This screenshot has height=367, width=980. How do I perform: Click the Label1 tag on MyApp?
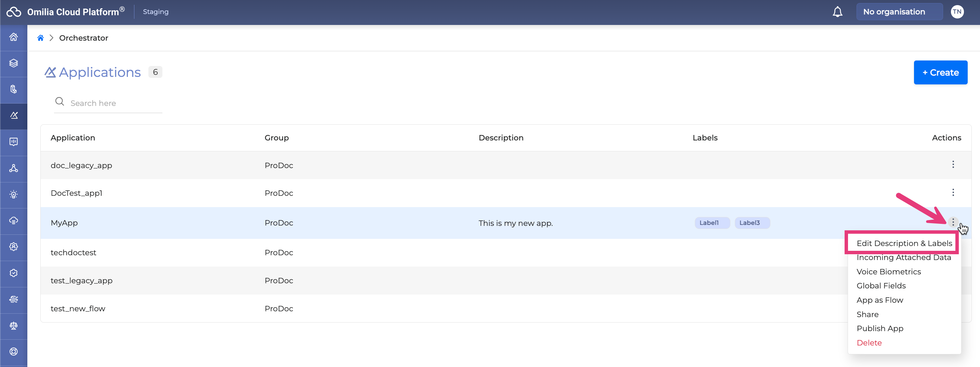coord(709,223)
